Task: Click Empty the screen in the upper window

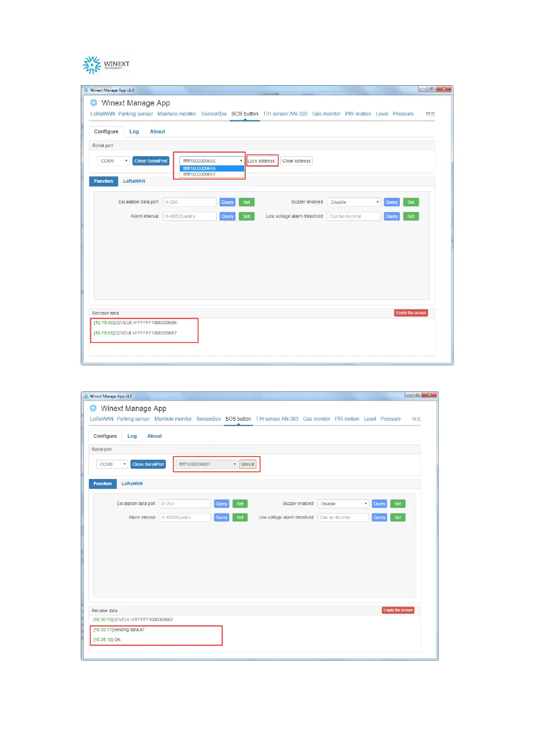Action: coord(411,313)
